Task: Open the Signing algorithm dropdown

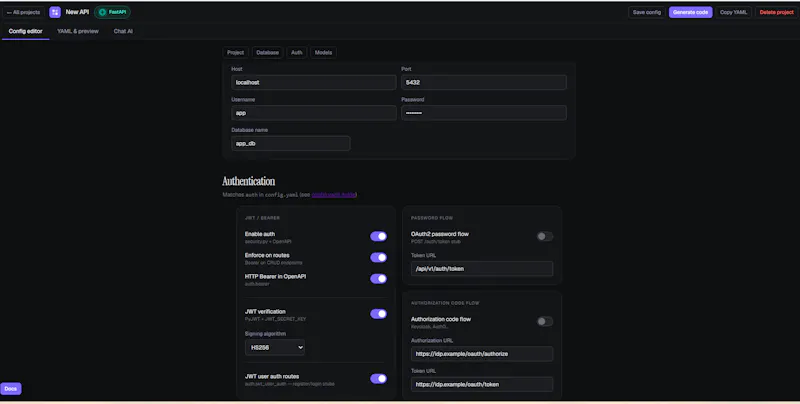Action: point(275,347)
